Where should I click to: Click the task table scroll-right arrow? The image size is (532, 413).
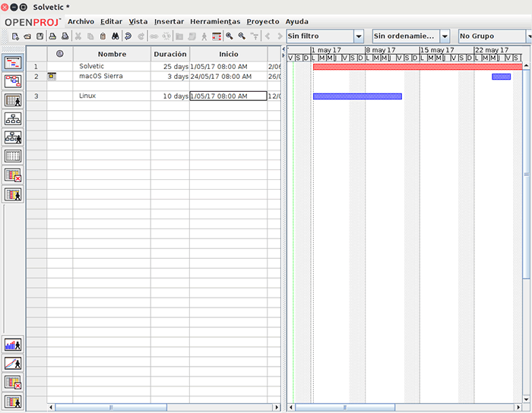tap(277, 407)
